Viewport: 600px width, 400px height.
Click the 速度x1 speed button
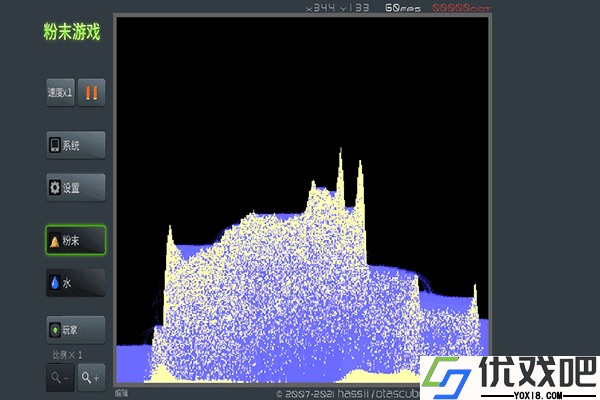[x=60, y=92]
